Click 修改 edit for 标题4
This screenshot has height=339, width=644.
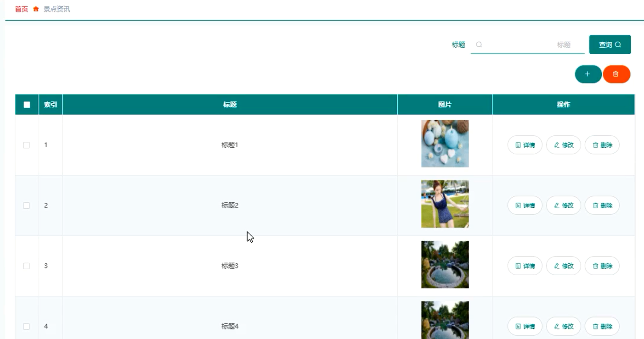pos(564,327)
